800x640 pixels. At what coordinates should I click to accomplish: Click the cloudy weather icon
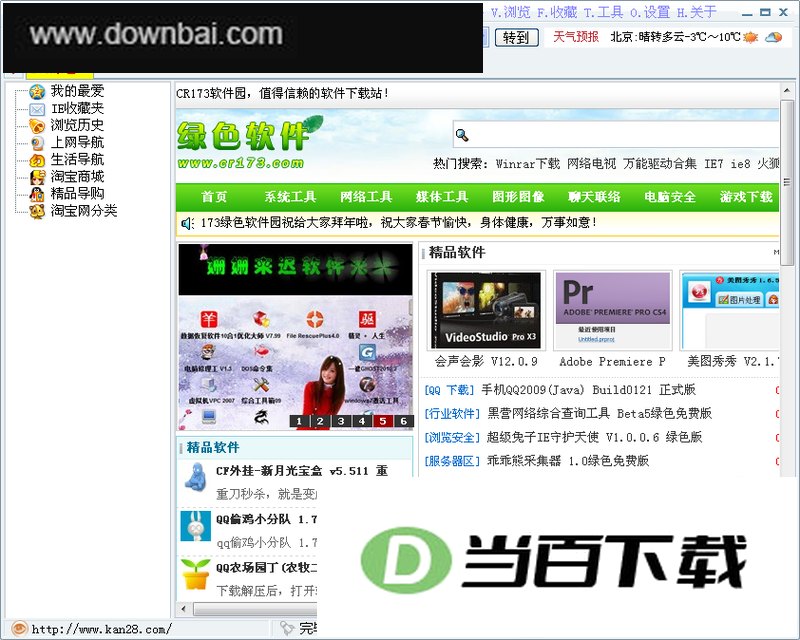773,37
